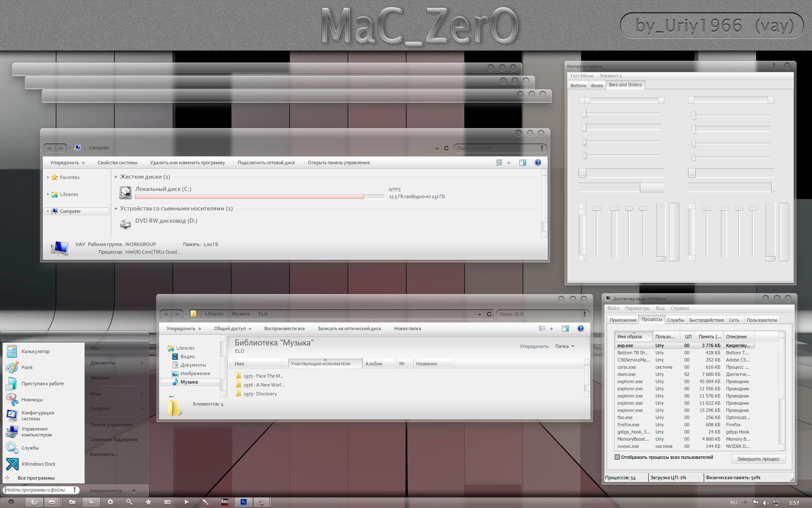The width and height of the screenshot is (812, 508).
Task: Expand shutdown options arrow in Start menu
Action: 134,491
